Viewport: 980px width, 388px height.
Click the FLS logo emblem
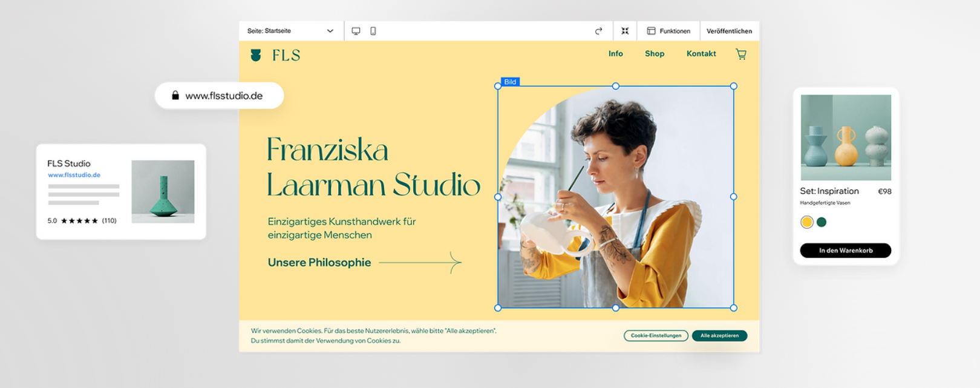[x=256, y=55]
